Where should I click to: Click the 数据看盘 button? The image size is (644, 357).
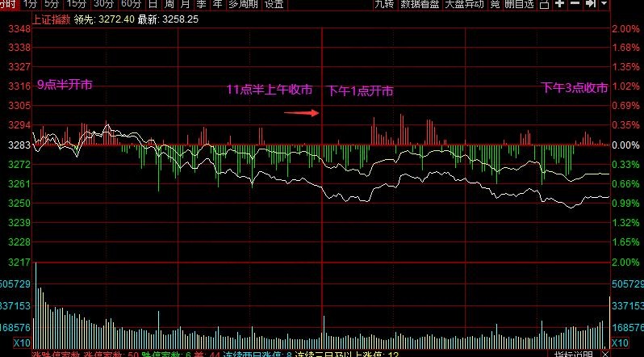(420, 4)
